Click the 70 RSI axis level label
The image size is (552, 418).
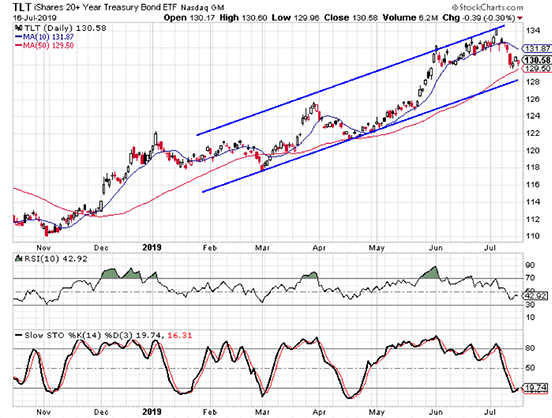(530, 278)
